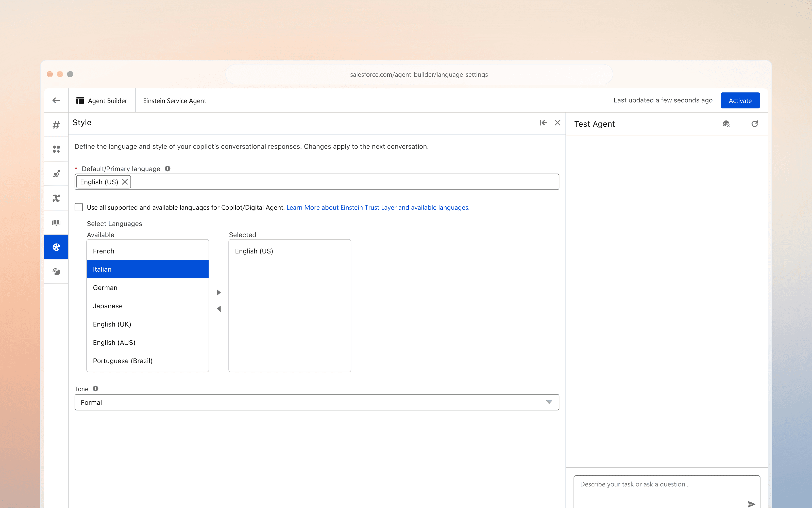Select German in Available list

(x=148, y=288)
